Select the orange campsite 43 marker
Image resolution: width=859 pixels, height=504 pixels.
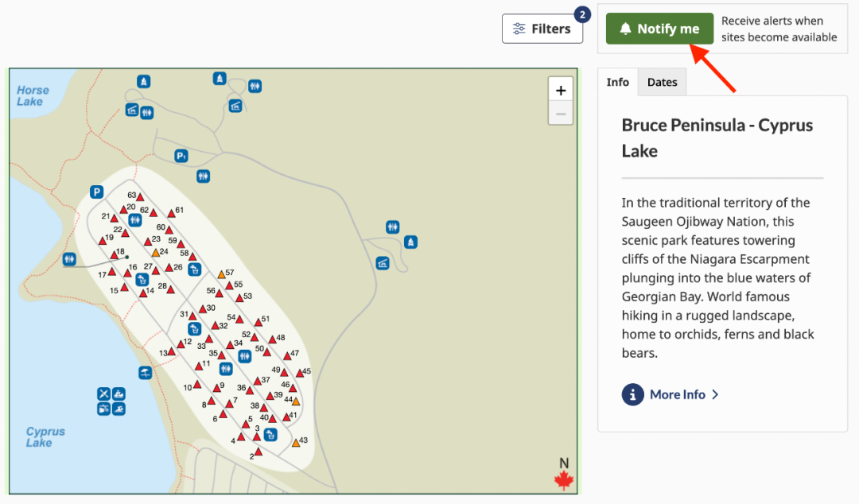pos(296,443)
